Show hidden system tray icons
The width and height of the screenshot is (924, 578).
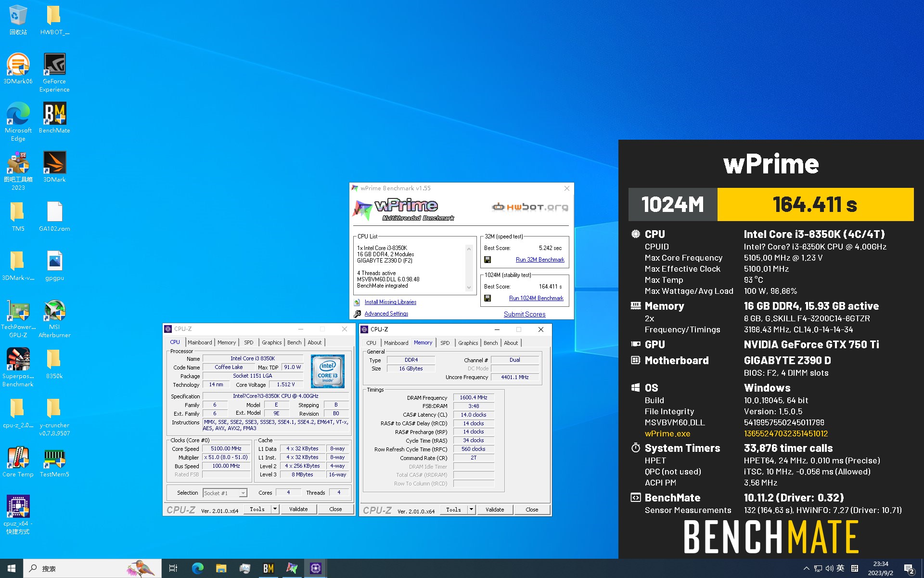[x=807, y=568]
